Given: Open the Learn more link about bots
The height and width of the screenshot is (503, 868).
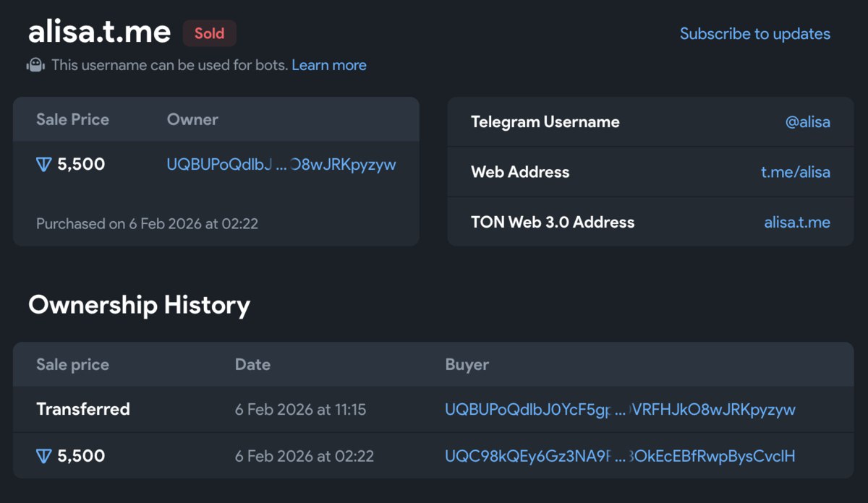Looking at the screenshot, I should pos(329,64).
